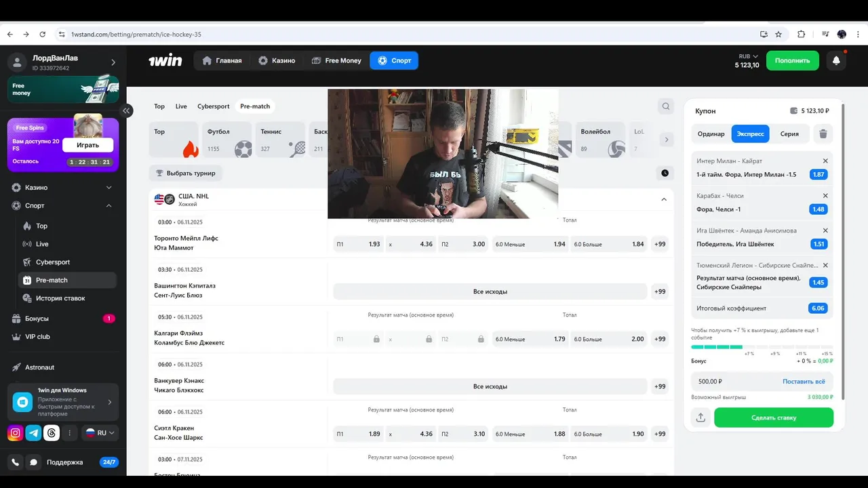Click Играть on Free Spins banner
This screenshot has height=488, width=868.
coord(87,145)
